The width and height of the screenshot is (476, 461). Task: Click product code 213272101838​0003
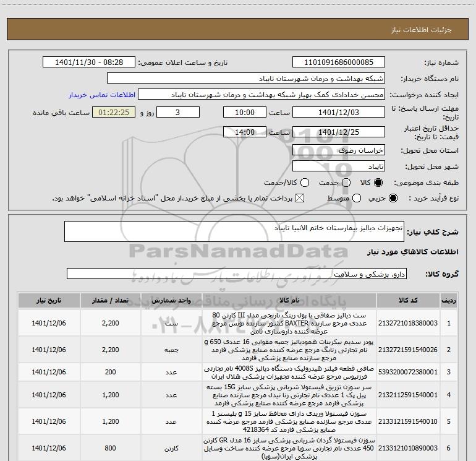(408, 323)
